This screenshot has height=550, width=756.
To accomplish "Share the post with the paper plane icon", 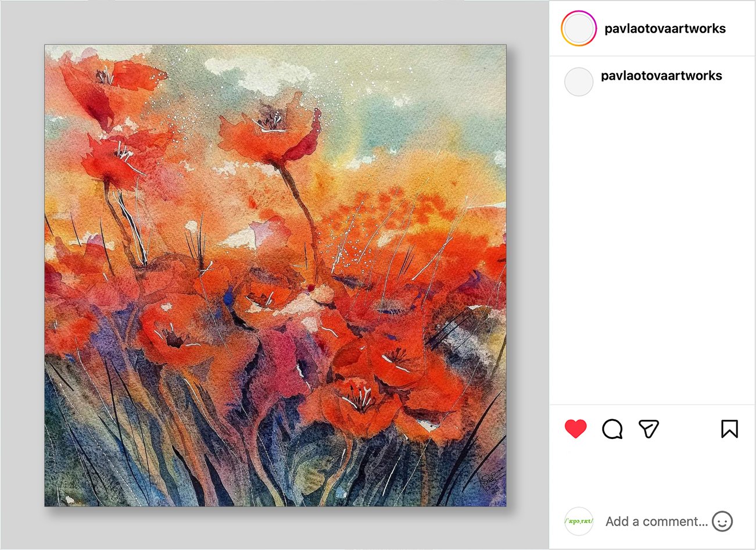I will 648,429.
